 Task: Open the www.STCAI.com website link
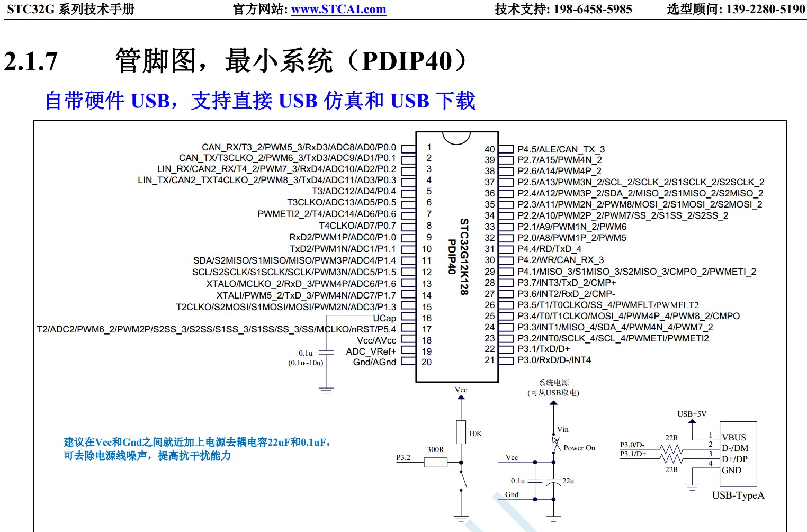tap(338, 9)
